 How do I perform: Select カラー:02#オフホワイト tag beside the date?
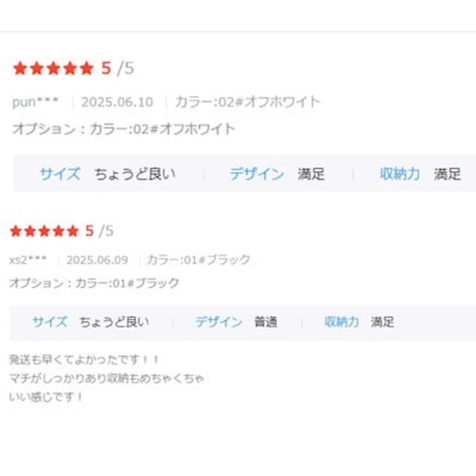[x=248, y=102]
